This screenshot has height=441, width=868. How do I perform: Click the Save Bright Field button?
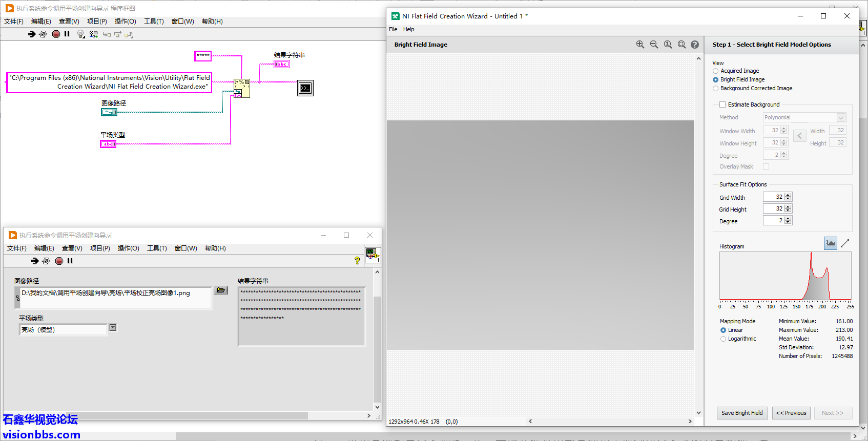pyautogui.click(x=742, y=413)
